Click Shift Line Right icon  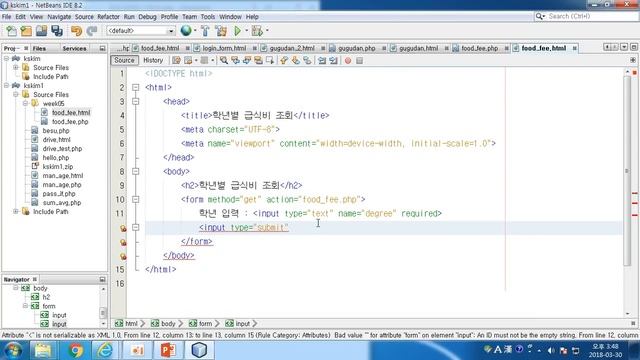(x=333, y=60)
